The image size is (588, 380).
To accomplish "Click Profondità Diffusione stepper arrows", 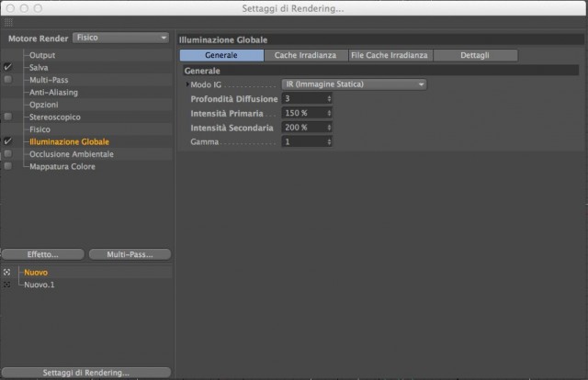I will tap(329, 98).
